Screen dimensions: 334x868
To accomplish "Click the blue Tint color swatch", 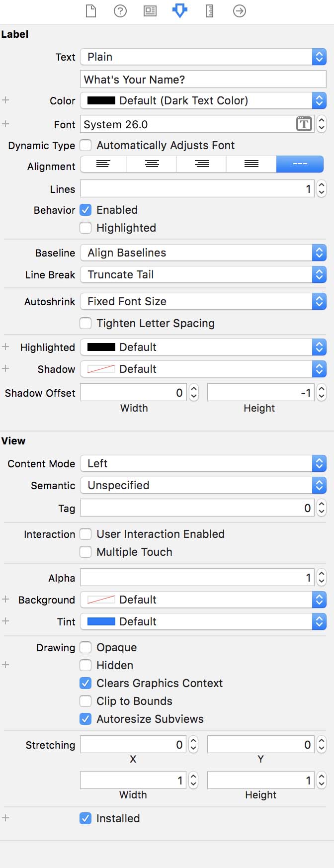I will coord(101,621).
